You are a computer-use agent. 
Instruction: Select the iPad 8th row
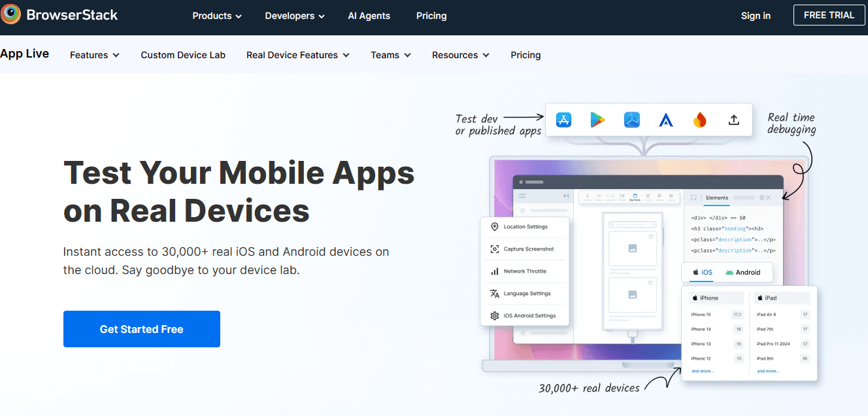782,358
